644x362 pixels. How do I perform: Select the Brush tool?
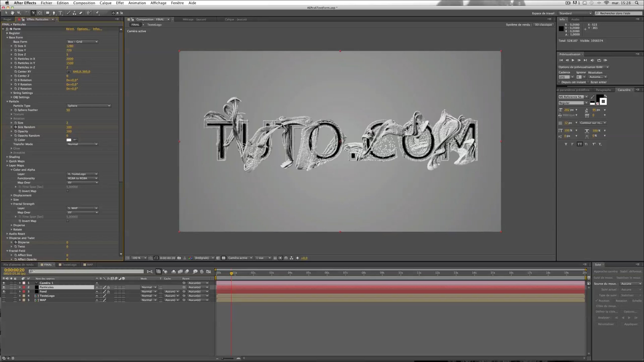[68, 13]
